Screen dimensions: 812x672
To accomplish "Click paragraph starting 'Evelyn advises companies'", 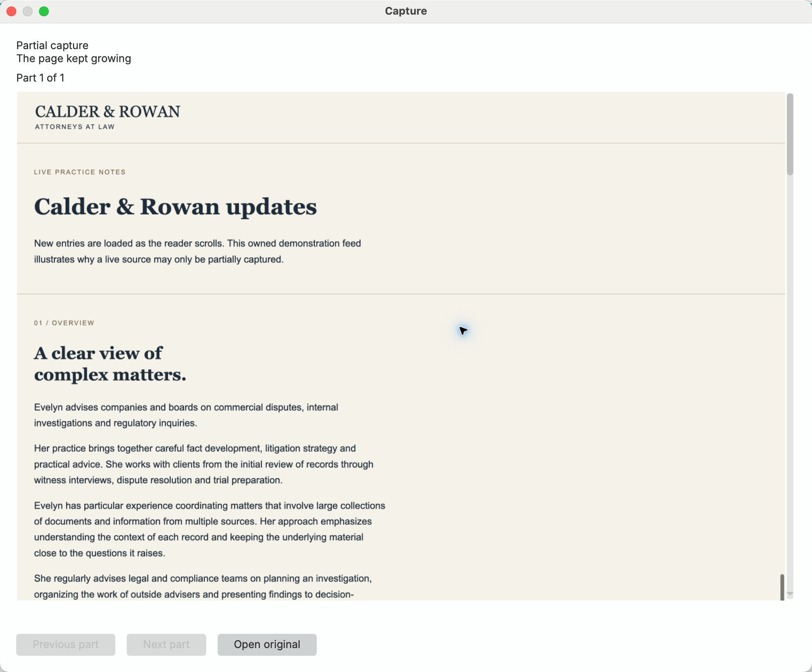I will click(186, 415).
